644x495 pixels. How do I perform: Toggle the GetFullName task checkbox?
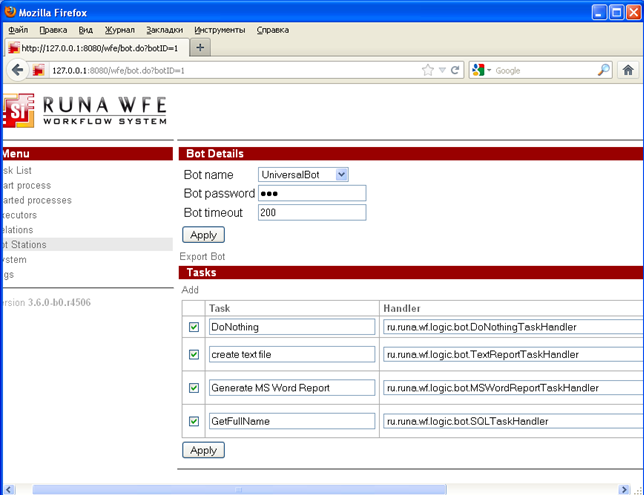[x=193, y=422]
